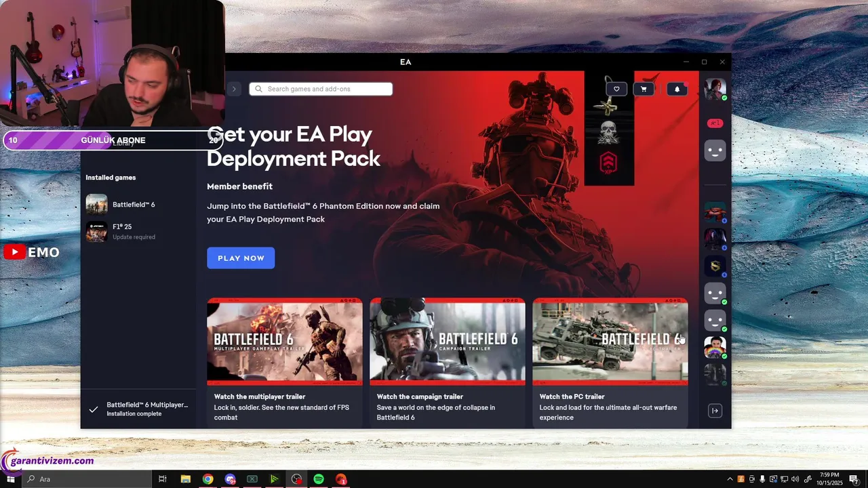Open File Explorer from the taskbar
Image resolution: width=868 pixels, height=488 pixels.
(185, 479)
